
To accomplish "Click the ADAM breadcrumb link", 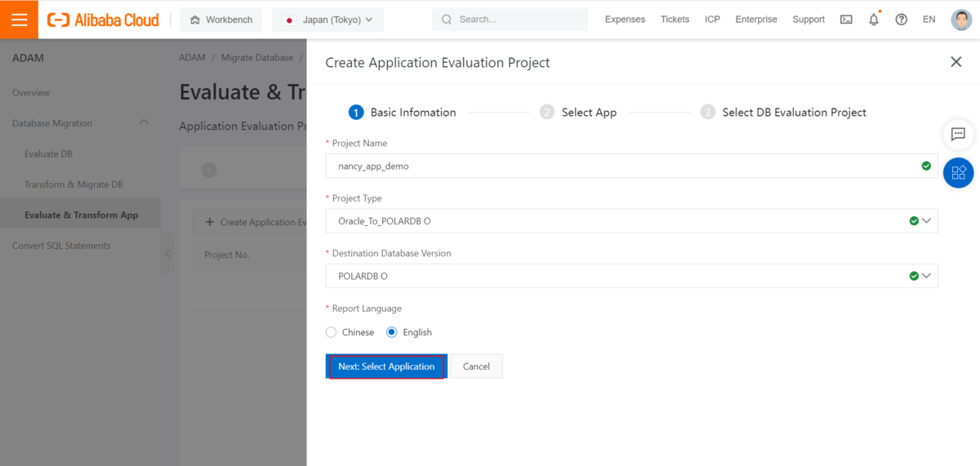I will [192, 58].
